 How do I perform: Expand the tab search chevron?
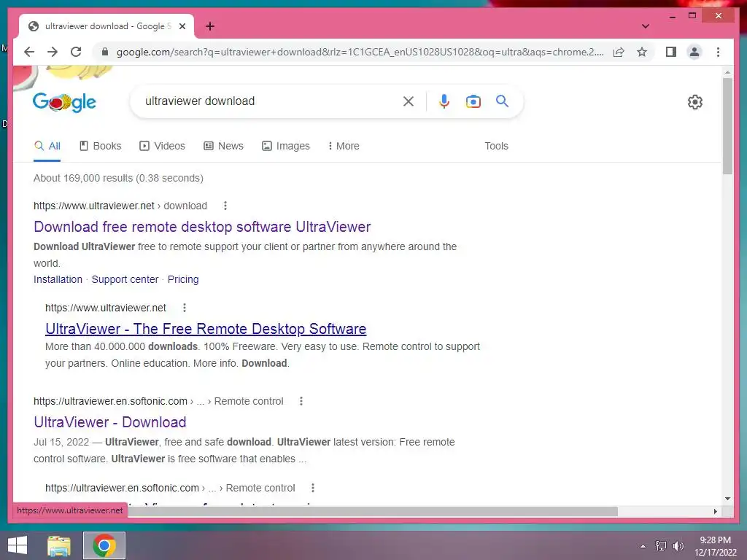[645, 26]
